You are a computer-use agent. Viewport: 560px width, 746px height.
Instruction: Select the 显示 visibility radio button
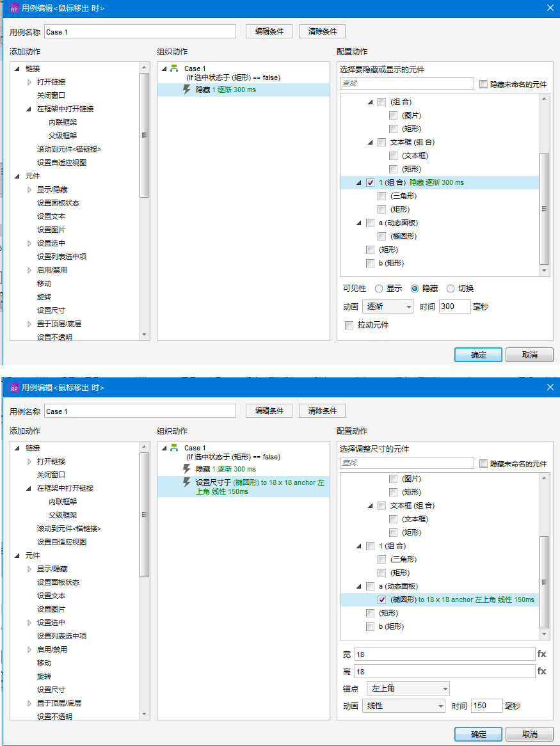(379, 289)
